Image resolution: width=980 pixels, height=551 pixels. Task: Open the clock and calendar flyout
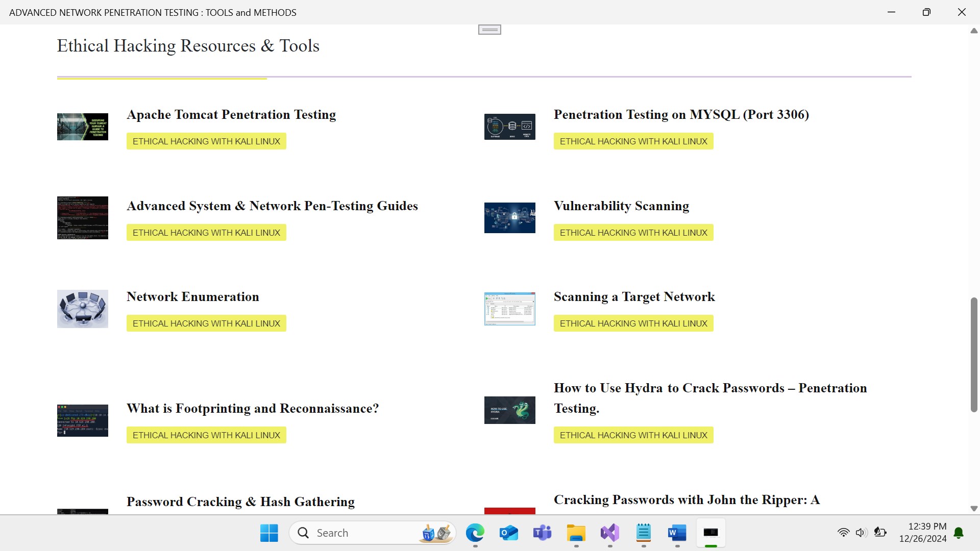923,533
